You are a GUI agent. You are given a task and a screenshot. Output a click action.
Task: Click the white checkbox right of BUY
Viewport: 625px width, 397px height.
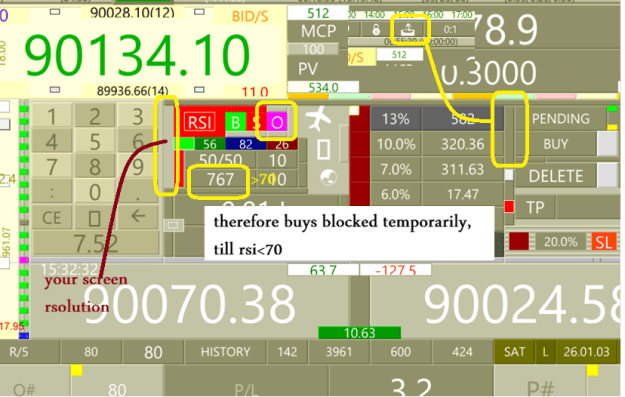(x=607, y=144)
